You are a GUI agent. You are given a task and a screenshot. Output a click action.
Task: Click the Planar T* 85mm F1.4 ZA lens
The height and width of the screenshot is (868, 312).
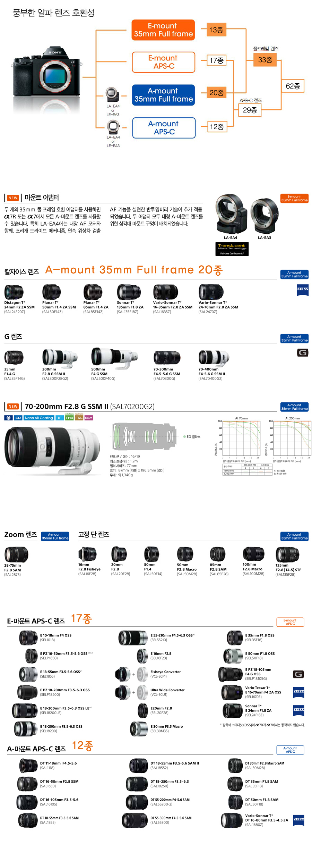point(93,292)
